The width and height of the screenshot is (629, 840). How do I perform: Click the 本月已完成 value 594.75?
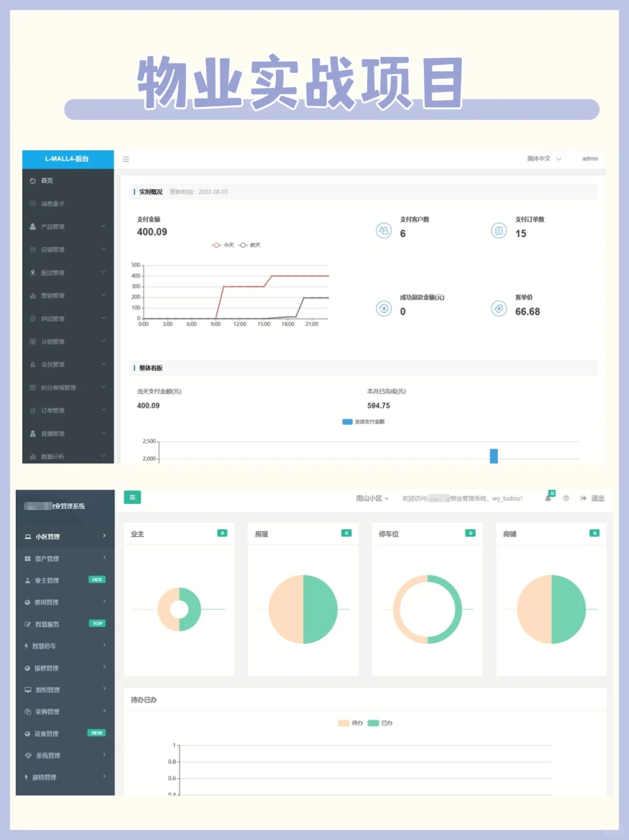(x=379, y=406)
